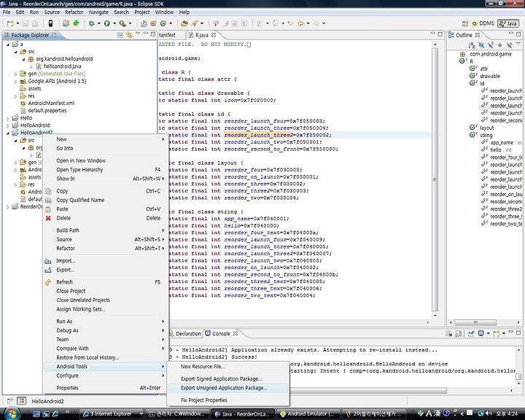This screenshot has height=420, width=525.
Task: Click the Search flashlight toolbar icon
Action: (x=195, y=23)
